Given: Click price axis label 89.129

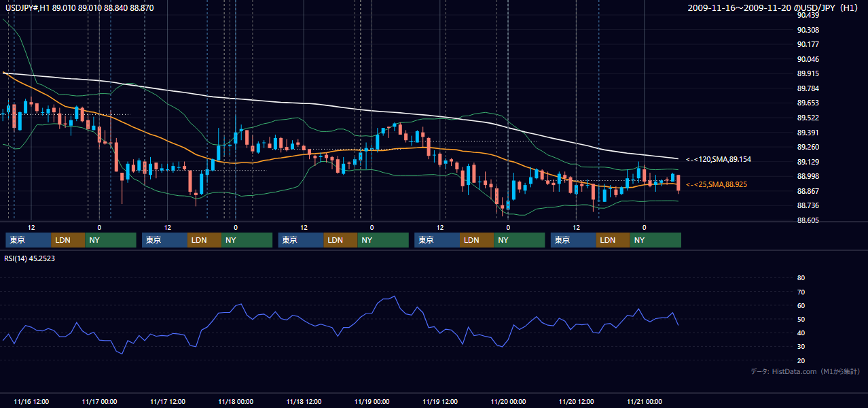Looking at the screenshot, I should coord(808,162).
